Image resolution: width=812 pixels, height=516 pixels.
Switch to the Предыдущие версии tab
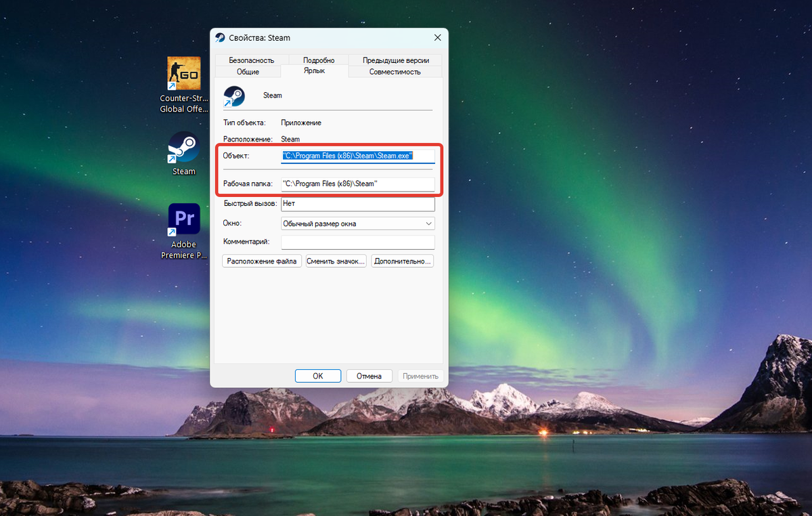point(396,60)
